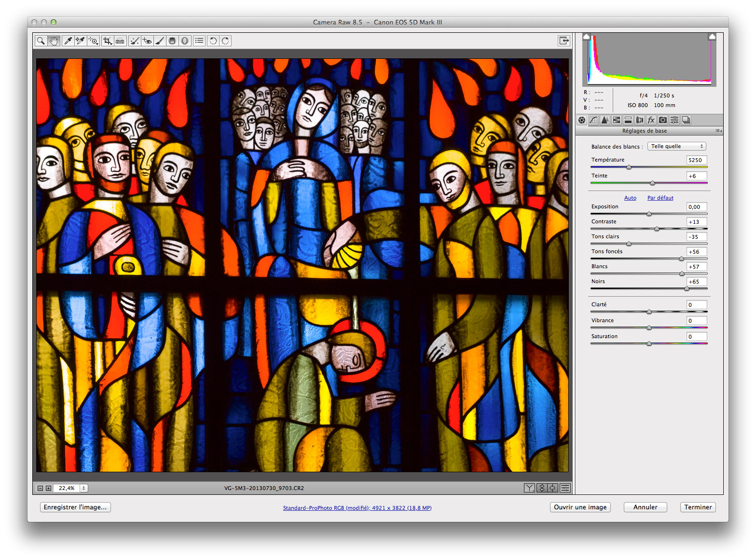
Task: Switch to the Tone Curve tab
Action: [593, 120]
